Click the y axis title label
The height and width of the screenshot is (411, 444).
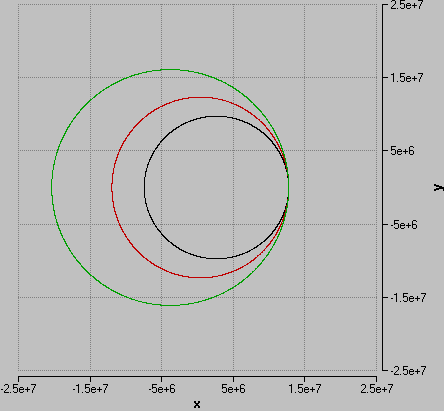[x=438, y=188]
